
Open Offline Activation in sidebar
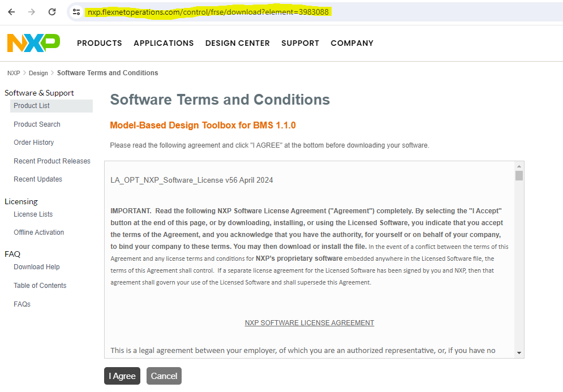(x=39, y=232)
